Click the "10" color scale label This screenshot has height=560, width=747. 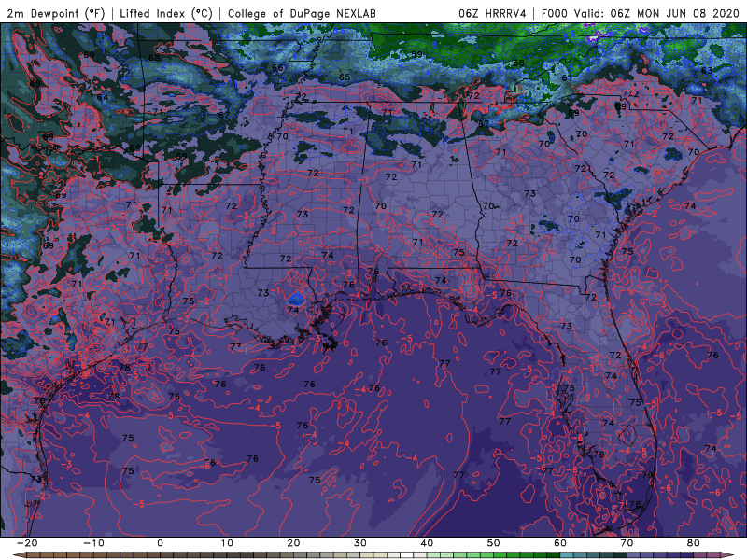227,543
